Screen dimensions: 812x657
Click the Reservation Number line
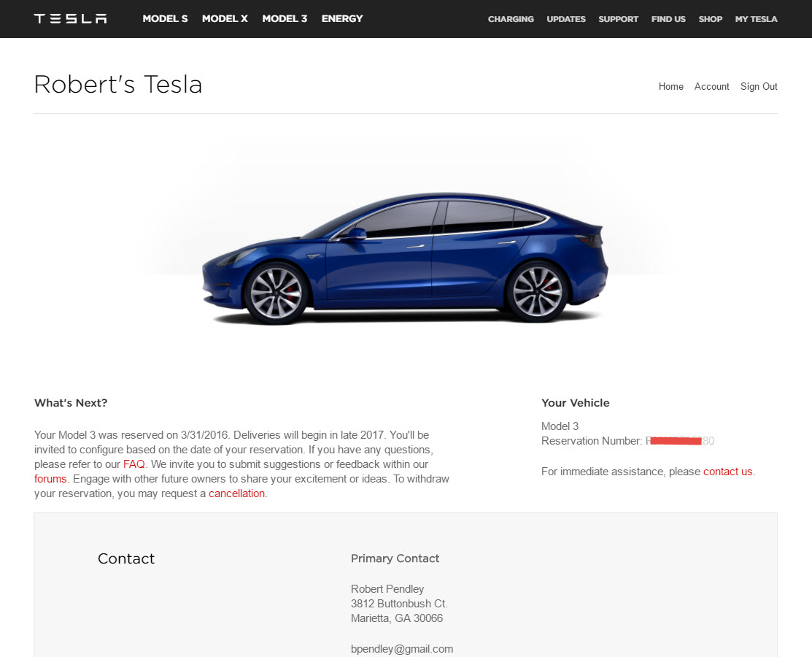pos(627,441)
